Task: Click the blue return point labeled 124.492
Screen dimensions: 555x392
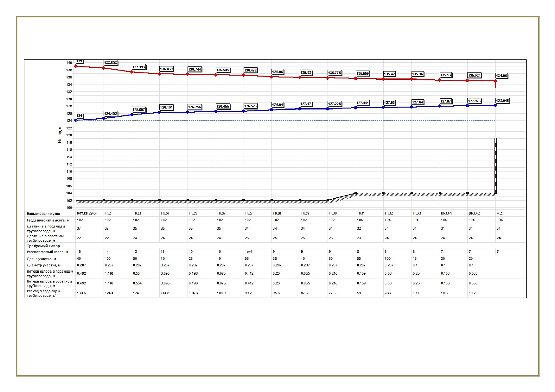Action: coord(104,118)
